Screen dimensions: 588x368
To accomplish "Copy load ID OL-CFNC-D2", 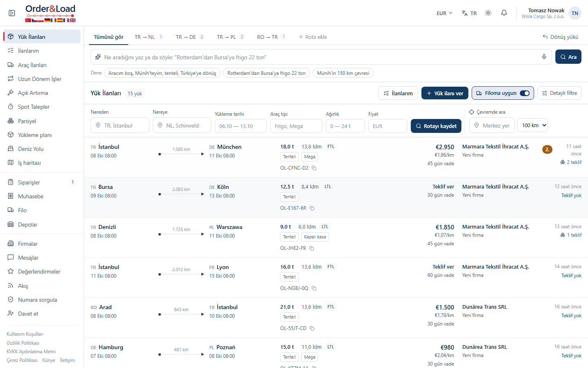I will pyautogui.click(x=314, y=168).
